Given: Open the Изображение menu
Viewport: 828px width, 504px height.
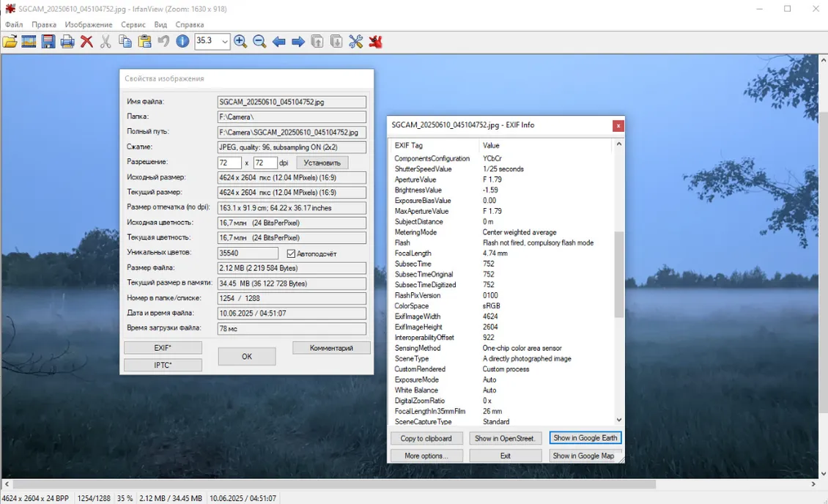Looking at the screenshot, I should [x=89, y=24].
